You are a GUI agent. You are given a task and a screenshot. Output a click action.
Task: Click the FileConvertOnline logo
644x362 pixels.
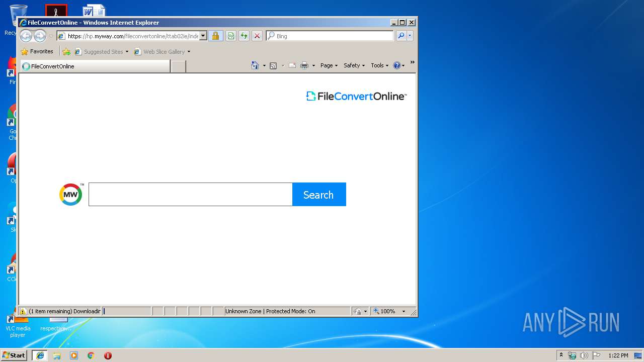click(x=356, y=96)
